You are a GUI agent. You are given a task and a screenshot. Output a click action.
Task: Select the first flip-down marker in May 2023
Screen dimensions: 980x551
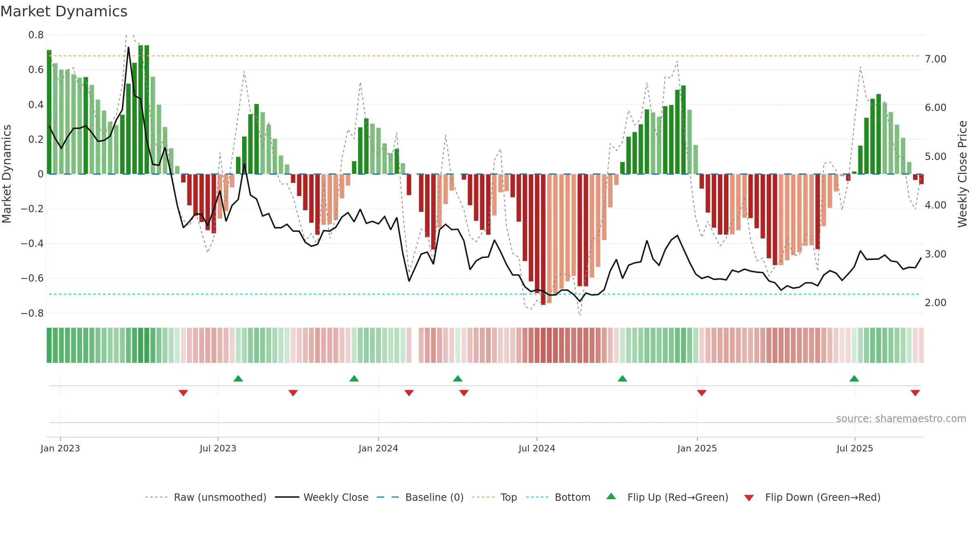click(183, 393)
